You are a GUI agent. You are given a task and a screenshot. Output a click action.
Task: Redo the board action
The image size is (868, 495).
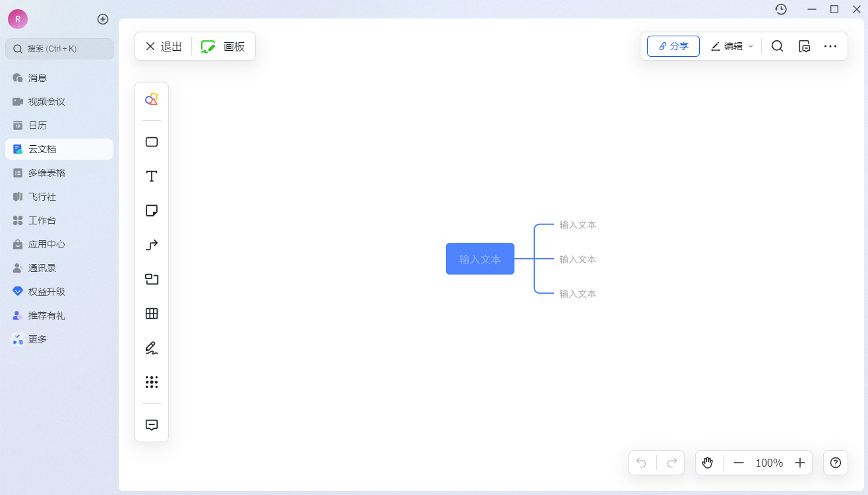672,463
